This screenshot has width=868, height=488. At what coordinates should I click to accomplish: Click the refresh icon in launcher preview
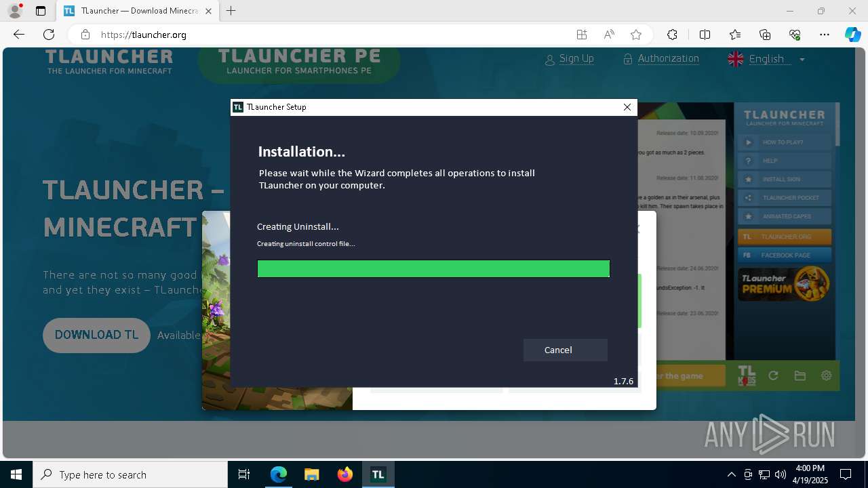[x=773, y=375]
